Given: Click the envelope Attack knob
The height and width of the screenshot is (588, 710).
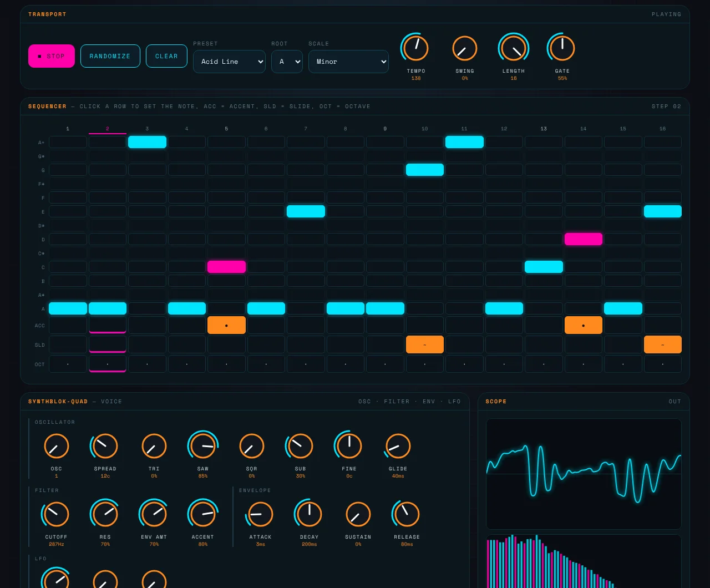Looking at the screenshot, I should coord(261,514).
